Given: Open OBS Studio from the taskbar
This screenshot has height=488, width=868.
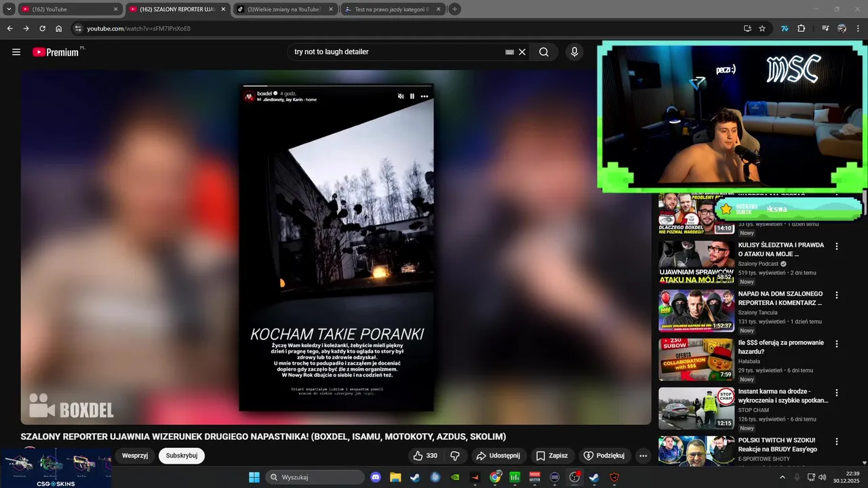Looking at the screenshot, I should pos(574,477).
